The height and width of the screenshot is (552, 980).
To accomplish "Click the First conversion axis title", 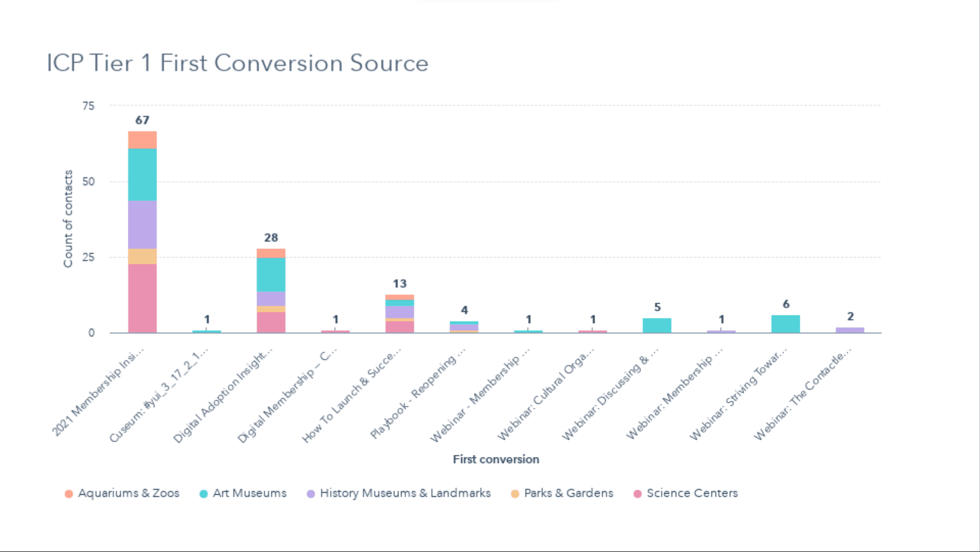I will pos(496,459).
